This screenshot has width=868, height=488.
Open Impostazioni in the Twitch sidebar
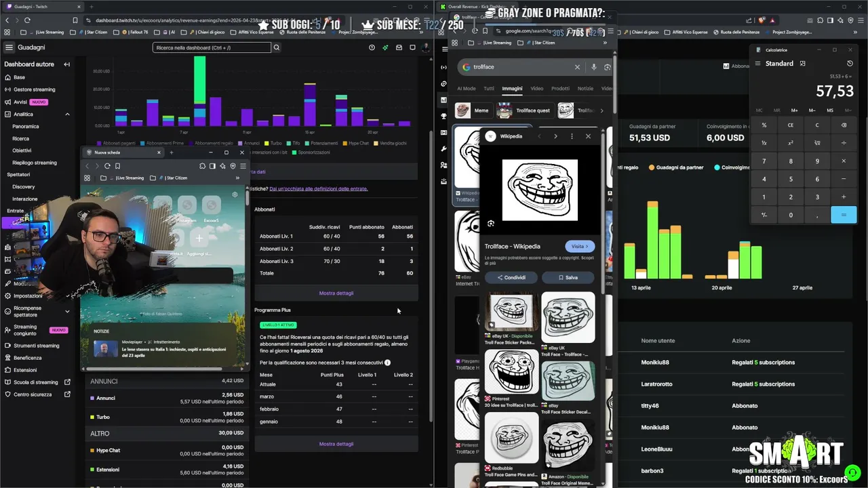pos(28,296)
